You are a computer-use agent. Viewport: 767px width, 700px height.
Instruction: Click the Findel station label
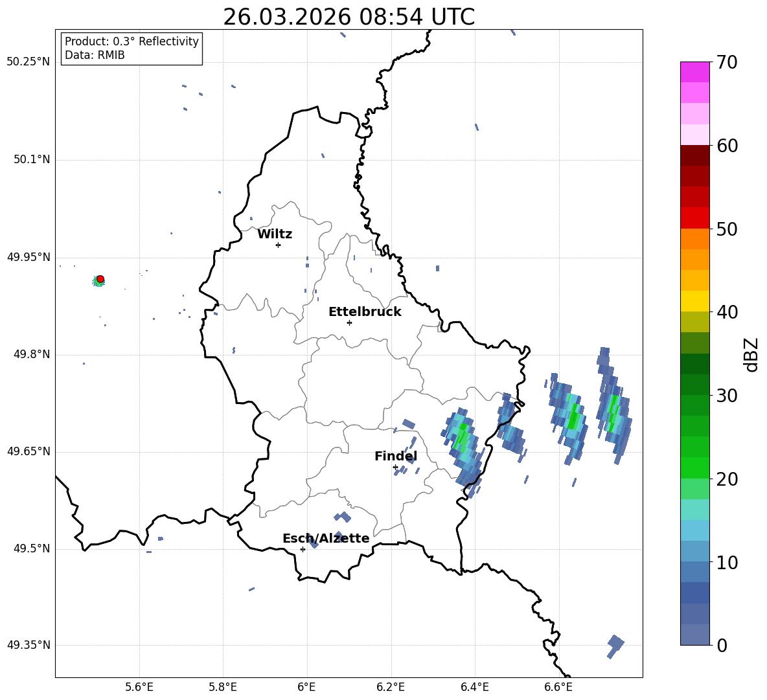(396, 456)
